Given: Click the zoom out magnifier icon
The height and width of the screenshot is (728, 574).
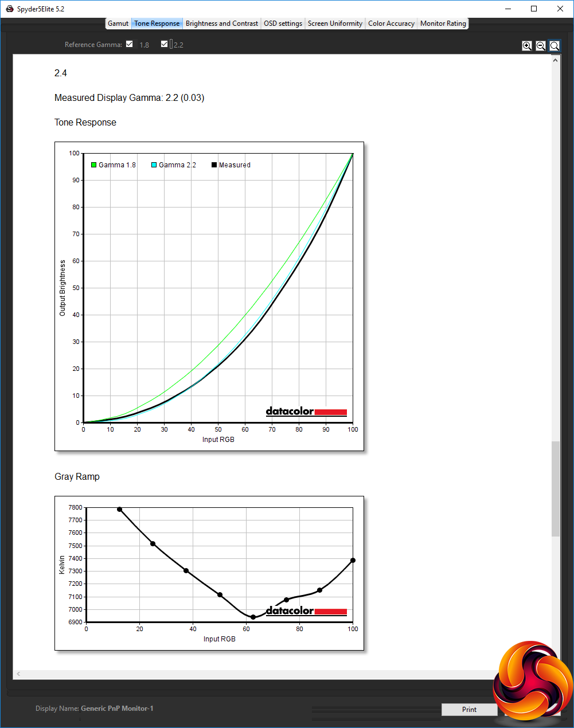Looking at the screenshot, I should (x=541, y=46).
